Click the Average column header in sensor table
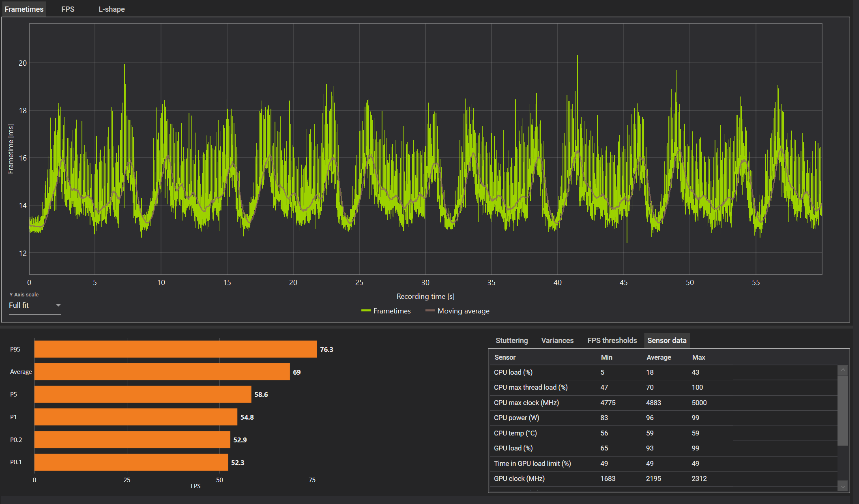This screenshot has width=859, height=504. coord(658,357)
